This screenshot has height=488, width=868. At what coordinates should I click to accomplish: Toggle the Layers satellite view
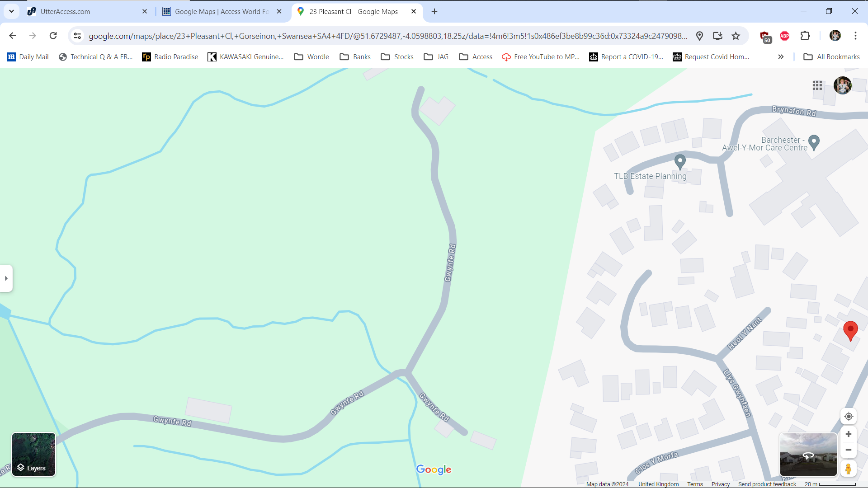pos(33,454)
